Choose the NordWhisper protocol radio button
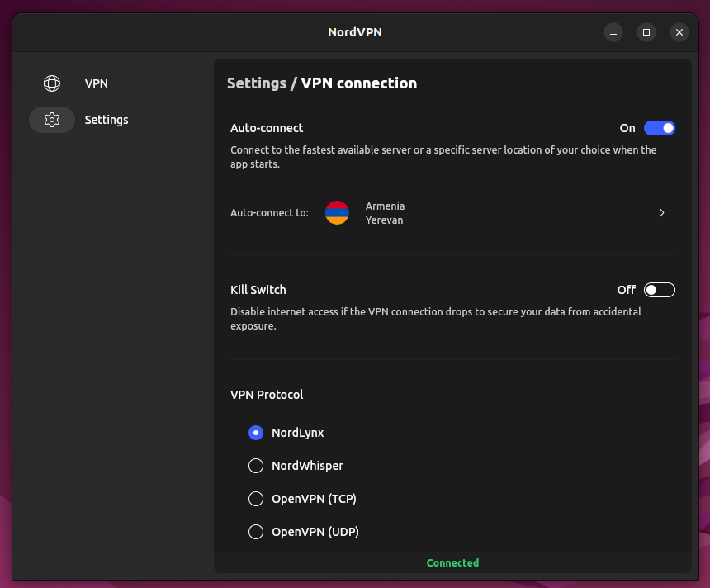Image resolution: width=710 pixels, height=588 pixels. point(256,466)
